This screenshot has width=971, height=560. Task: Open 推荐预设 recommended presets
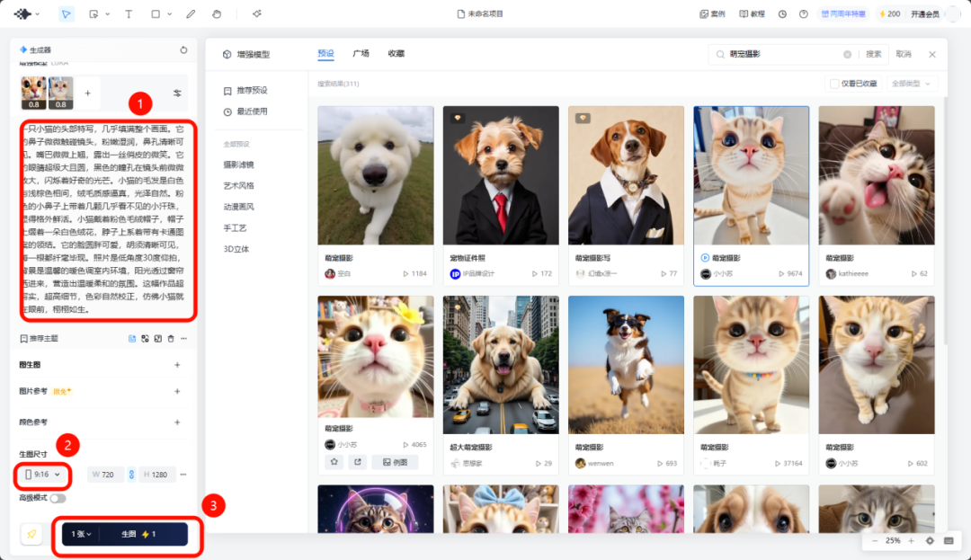246,91
